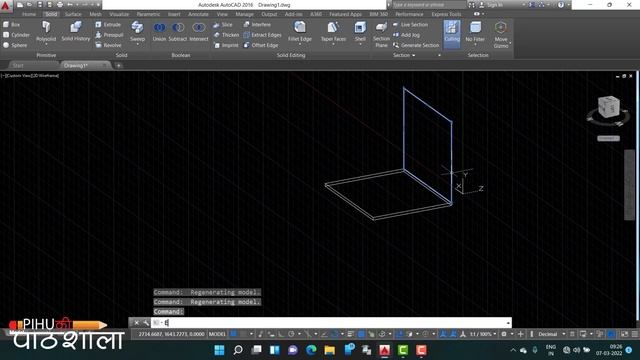Image resolution: width=640 pixels, height=360 pixels.
Task: Click the AutoCAD taskbar icon
Action: pyautogui.click(x=384, y=350)
